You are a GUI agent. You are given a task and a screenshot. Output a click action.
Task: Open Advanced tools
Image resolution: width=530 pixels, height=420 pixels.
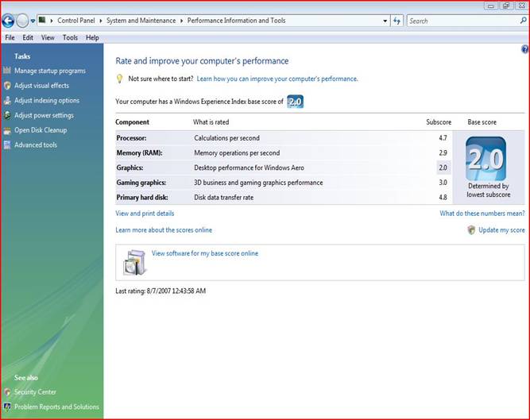pos(36,144)
